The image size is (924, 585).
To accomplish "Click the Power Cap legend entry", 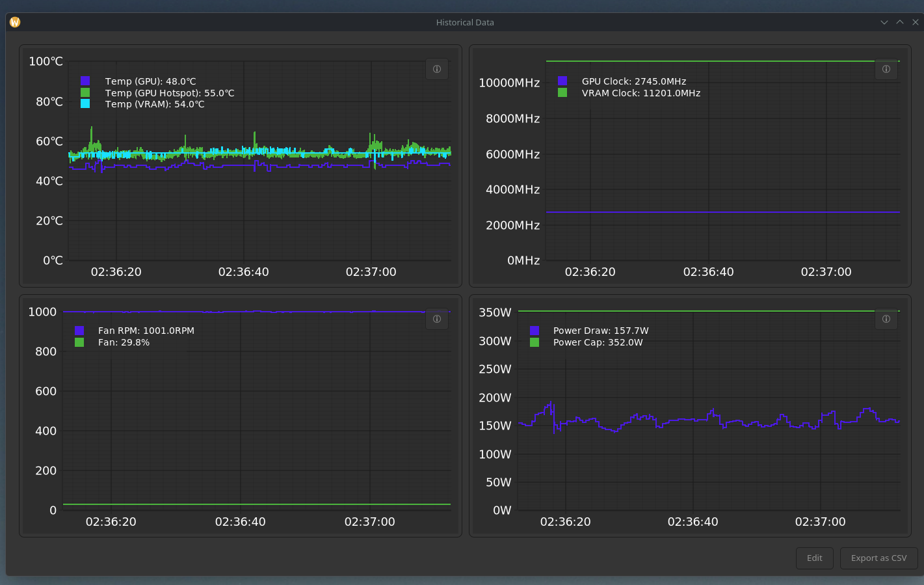I will 598,342.
